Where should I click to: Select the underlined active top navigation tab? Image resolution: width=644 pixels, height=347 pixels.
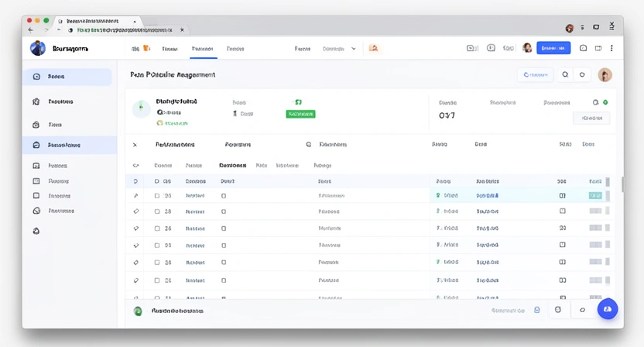click(202, 49)
